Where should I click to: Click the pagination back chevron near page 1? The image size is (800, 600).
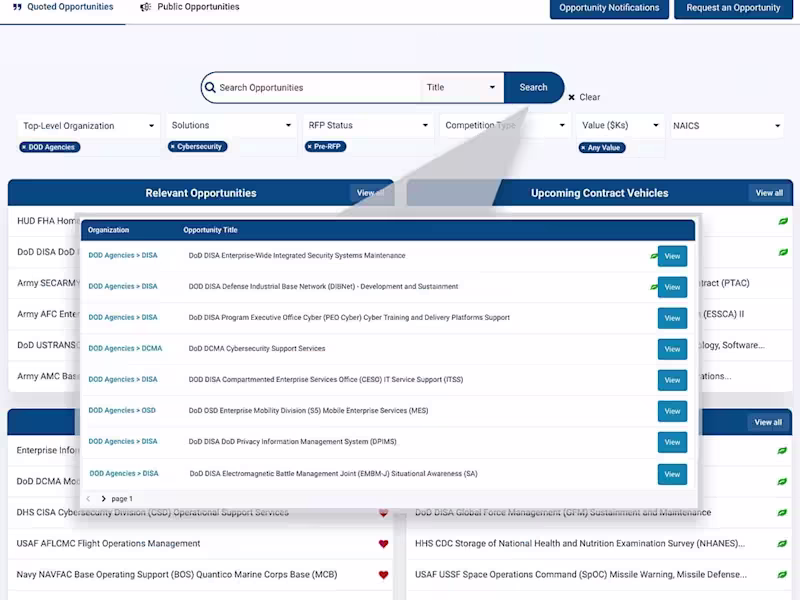tap(88, 498)
